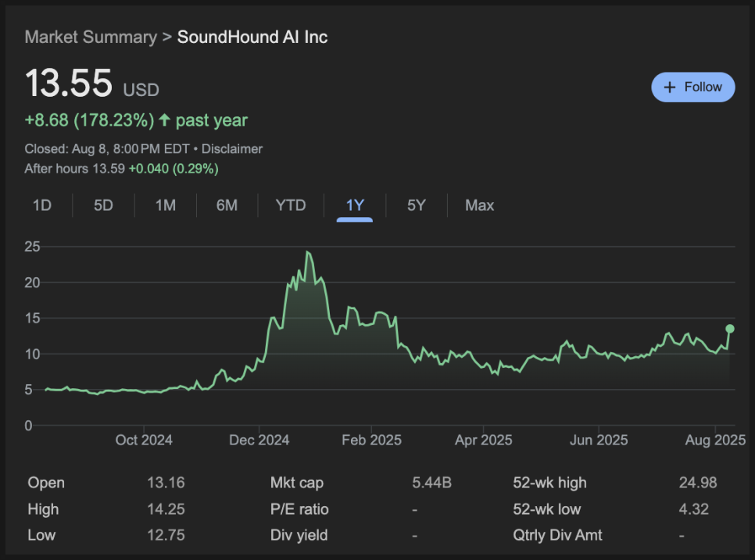Click the Dec 2024 axis label
The width and height of the screenshot is (755, 560).
tap(259, 440)
